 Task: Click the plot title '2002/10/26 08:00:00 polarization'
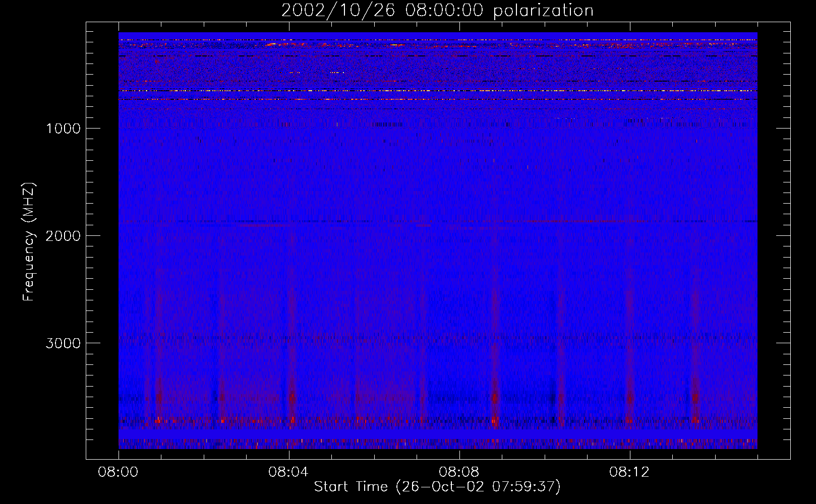[x=437, y=11]
